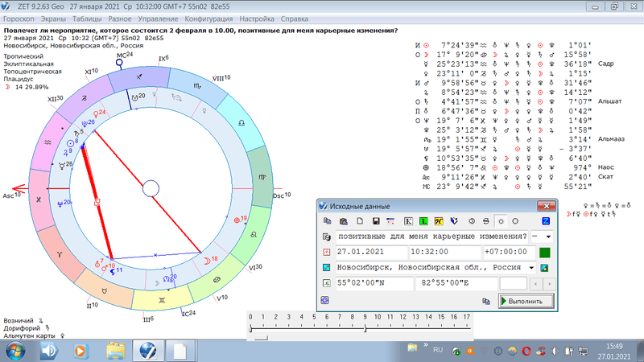
Task: Open the atlas map icon beside location
Action: 545,267
